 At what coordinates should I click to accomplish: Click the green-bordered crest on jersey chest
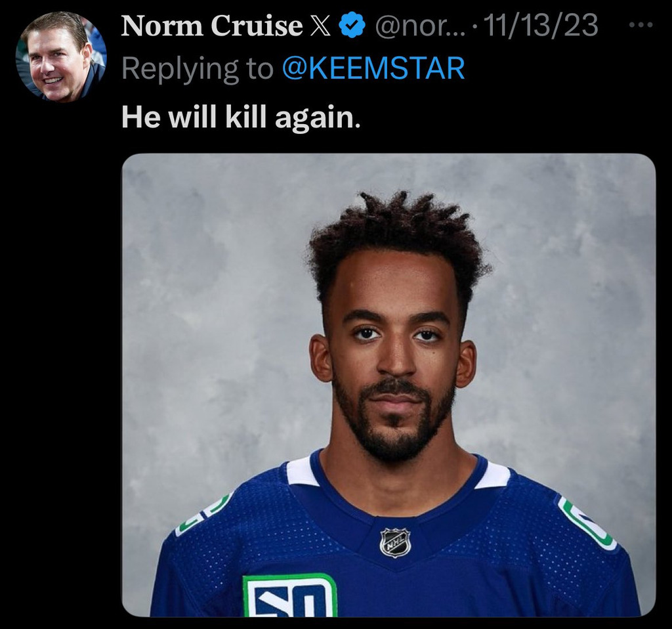tap(289, 596)
